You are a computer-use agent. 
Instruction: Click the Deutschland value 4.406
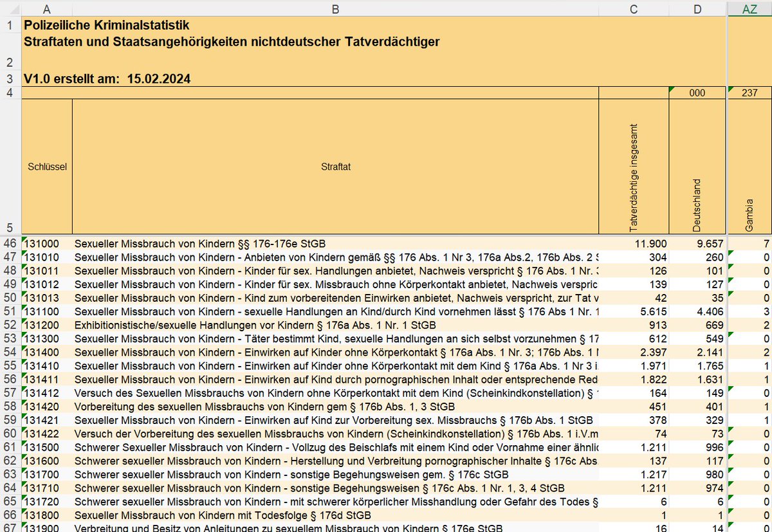[697, 311]
